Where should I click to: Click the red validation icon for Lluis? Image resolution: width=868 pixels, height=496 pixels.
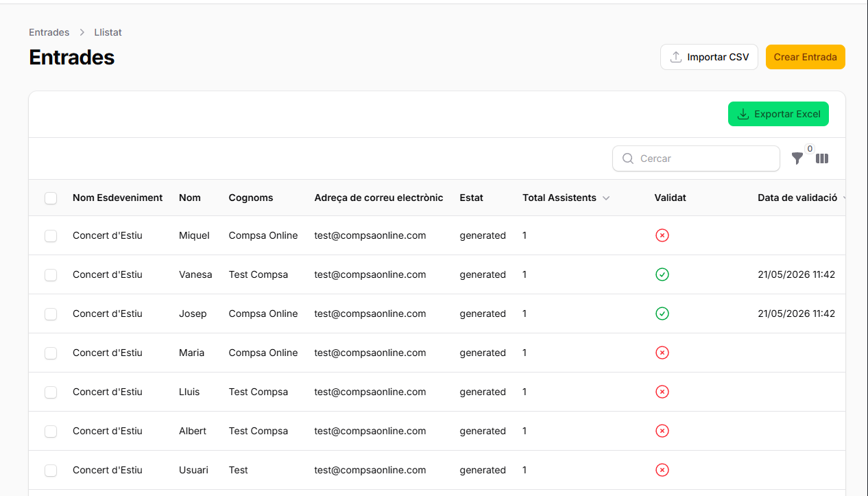[662, 392]
